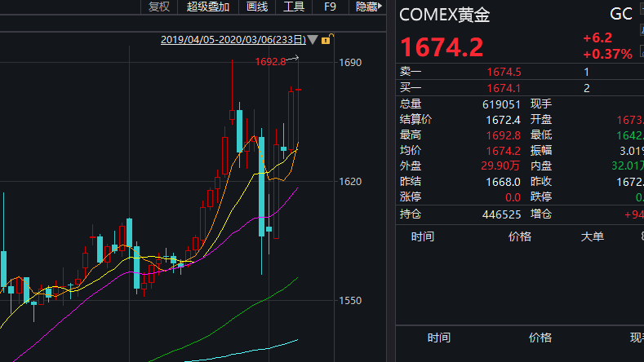Click the +0.37% percent change
This screenshot has width=644, height=362.
(607, 54)
